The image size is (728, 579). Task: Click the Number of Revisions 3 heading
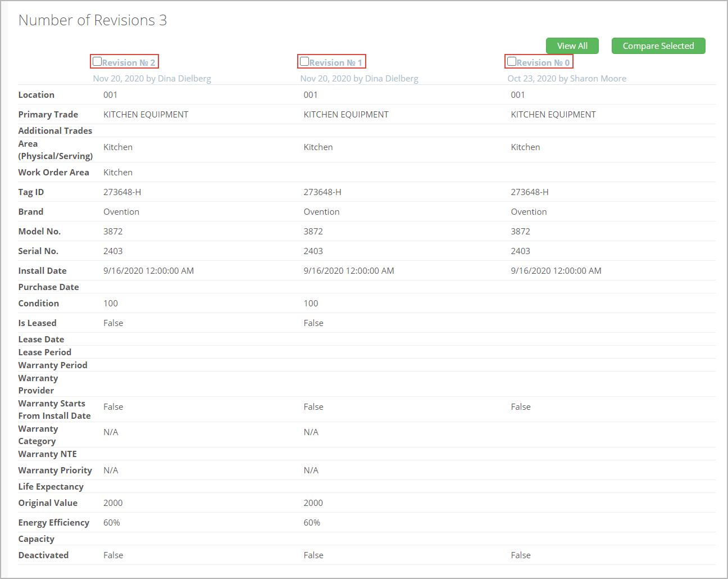pyautogui.click(x=93, y=20)
